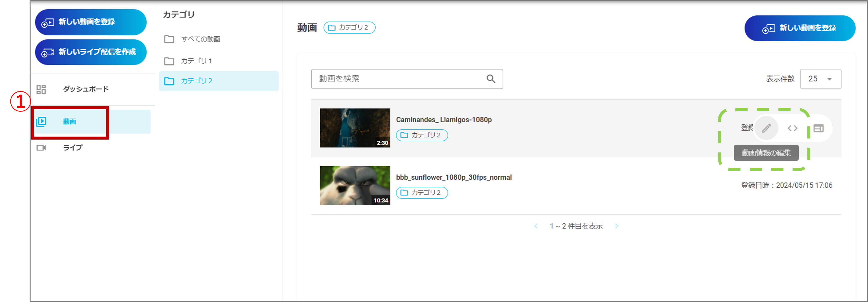Screen dimensions: 868x302
Task: Click カテゴリ2 tag beside 動画 heading
Action: (x=349, y=28)
